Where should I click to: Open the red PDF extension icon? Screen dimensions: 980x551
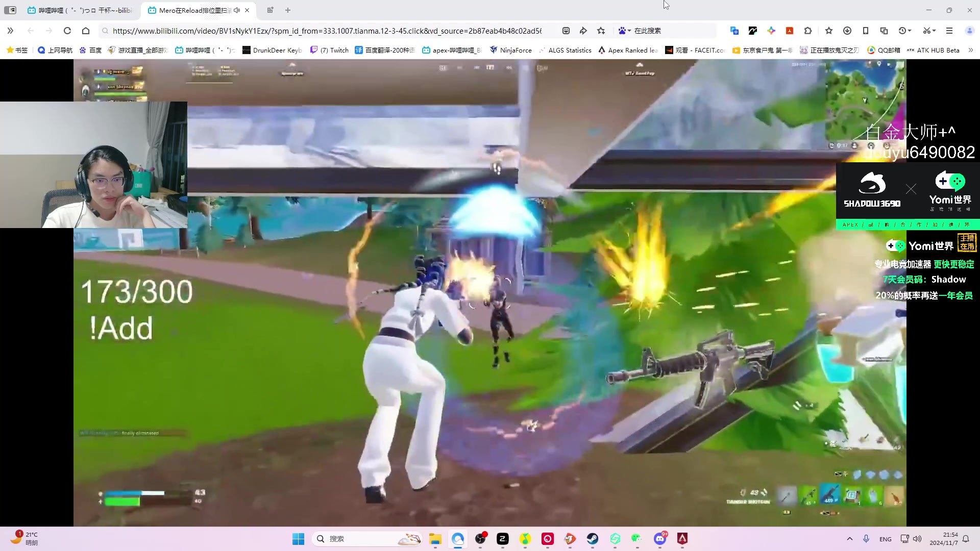(x=790, y=31)
